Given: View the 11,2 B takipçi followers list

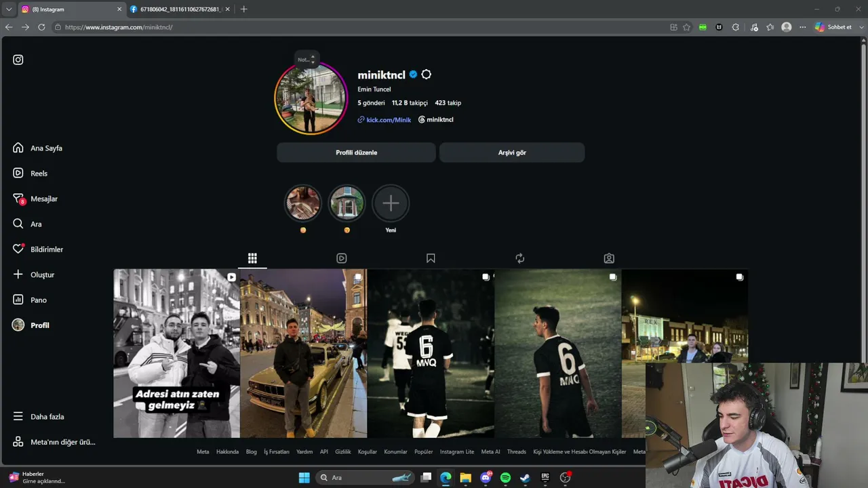Looking at the screenshot, I should (x=410, y=103).
